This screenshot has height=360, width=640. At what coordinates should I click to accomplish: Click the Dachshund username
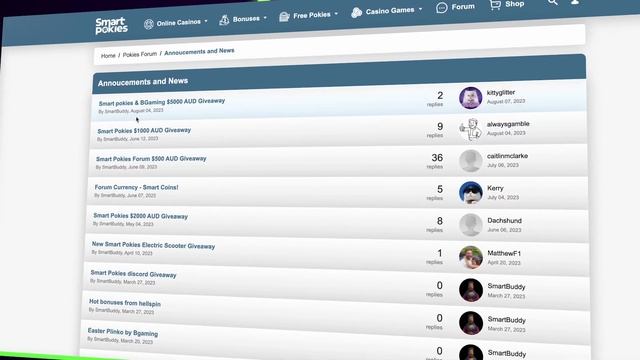(x=504, y=220)
